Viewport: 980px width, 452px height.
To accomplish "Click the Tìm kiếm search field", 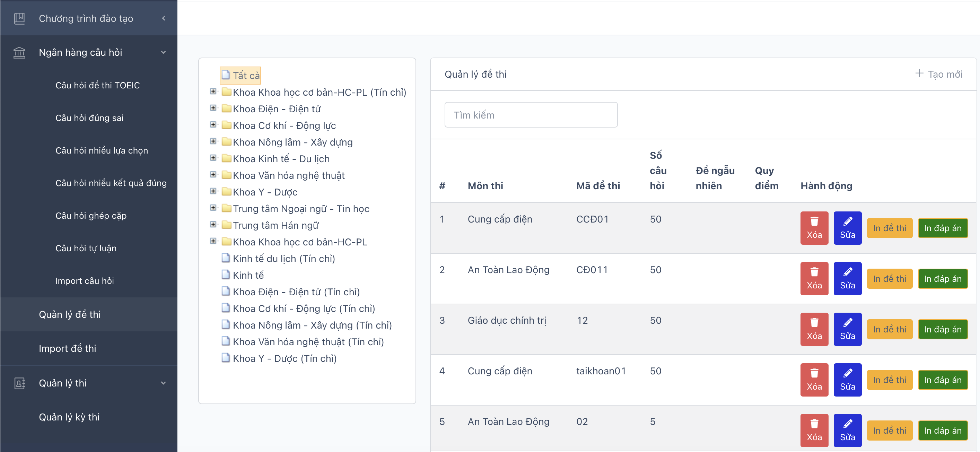I will pos(531,115).
